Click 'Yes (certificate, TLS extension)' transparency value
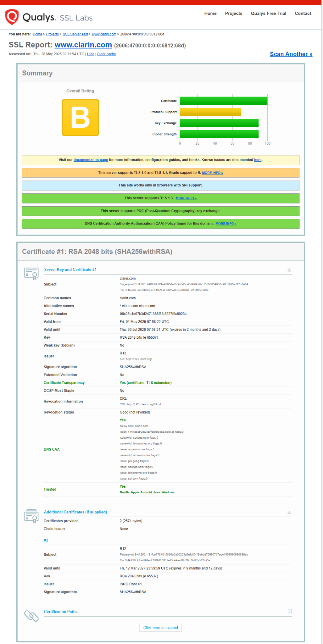The height and width of the screenshot is (644, 323). 146,383
